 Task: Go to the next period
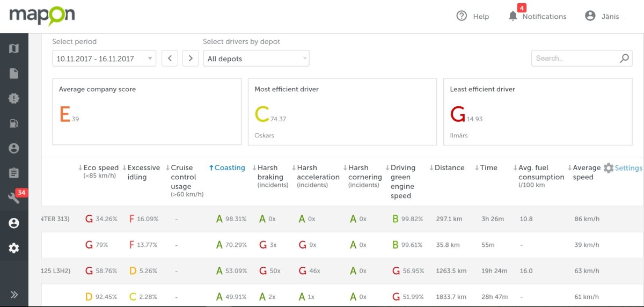coord(191,59)
